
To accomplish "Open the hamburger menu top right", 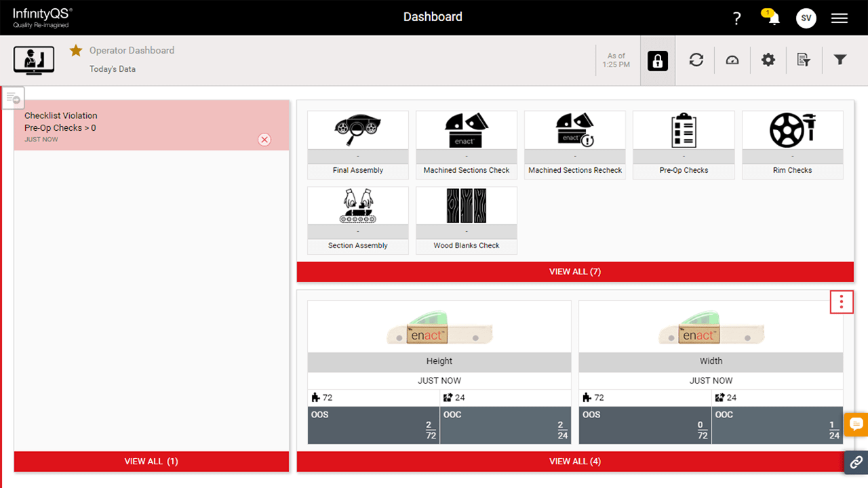I will tap(840, 18).
